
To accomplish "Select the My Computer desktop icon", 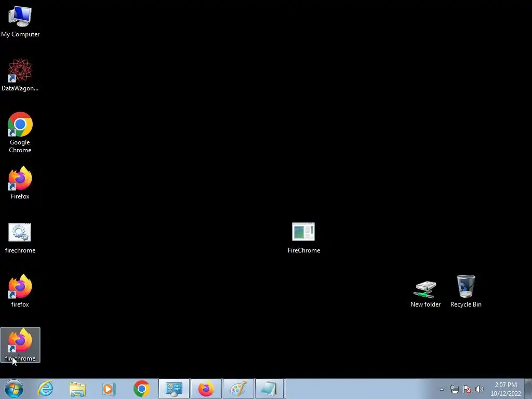I will click(20, 22).
